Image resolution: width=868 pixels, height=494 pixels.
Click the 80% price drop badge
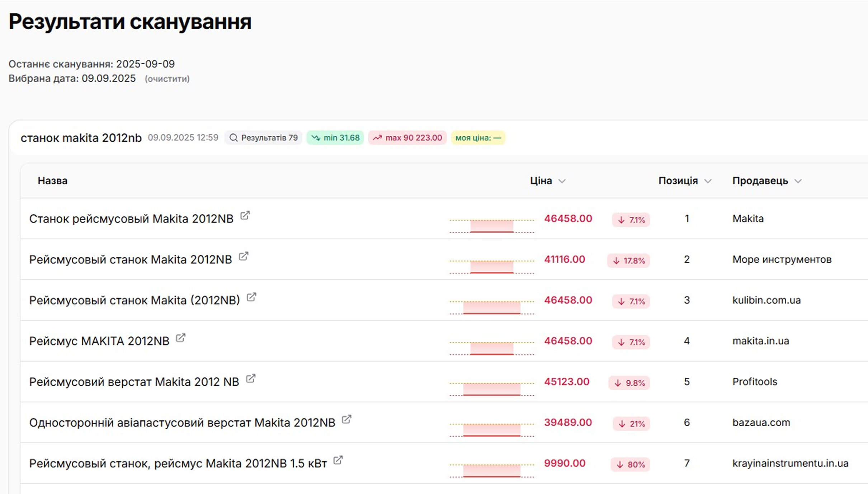click(x=630, y=465)
